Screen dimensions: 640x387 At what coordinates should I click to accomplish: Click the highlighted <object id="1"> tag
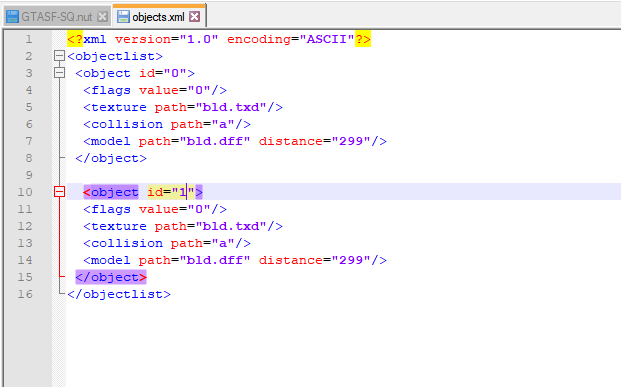[x=143, y=192]
